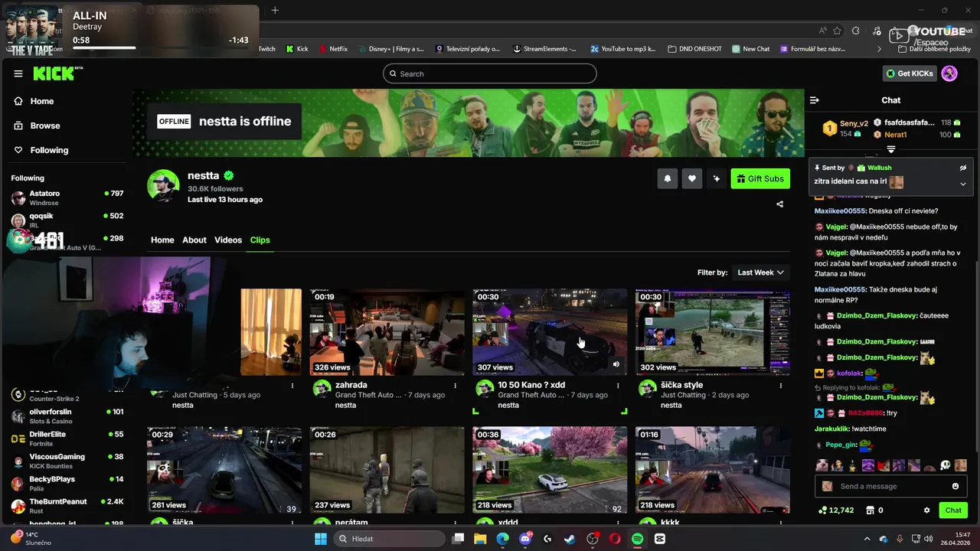Open the YouTube to mp3 bookmark
The width and height of the screenshot is (980, 551).
(623, 49)
